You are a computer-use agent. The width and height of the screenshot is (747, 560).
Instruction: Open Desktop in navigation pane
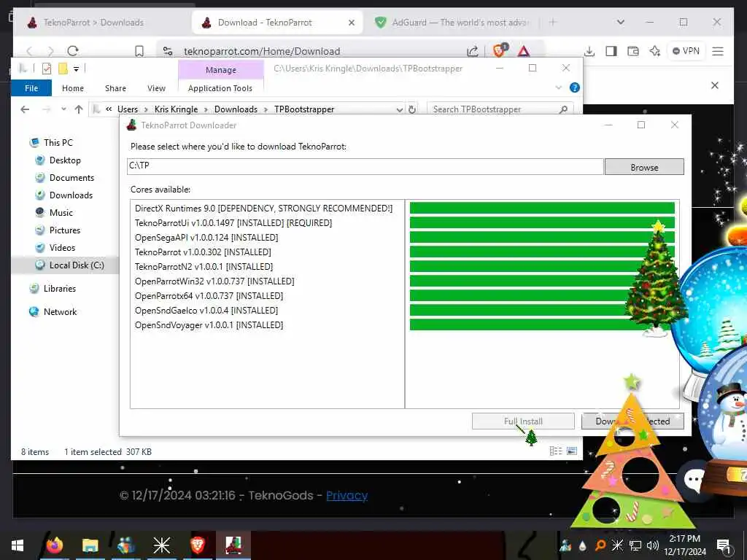click(x=65, y=160)
